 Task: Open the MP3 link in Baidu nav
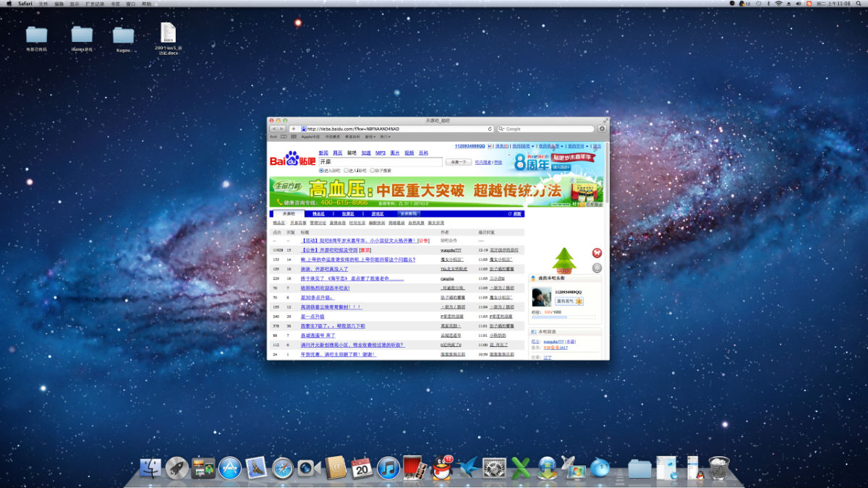click(x=380, y=153)
